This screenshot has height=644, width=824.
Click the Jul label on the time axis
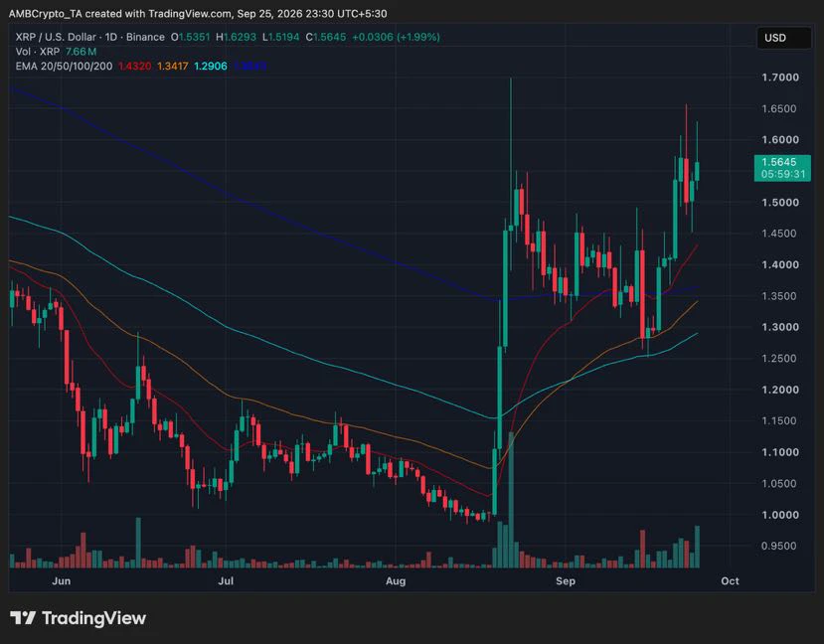[x=226, y=581]
